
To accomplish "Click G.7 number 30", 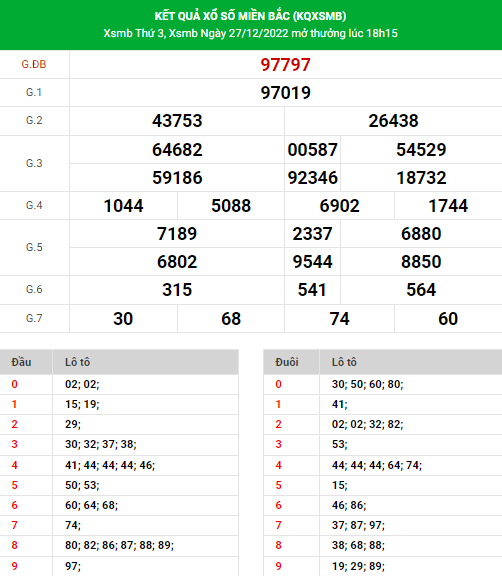I will [123, 318].
